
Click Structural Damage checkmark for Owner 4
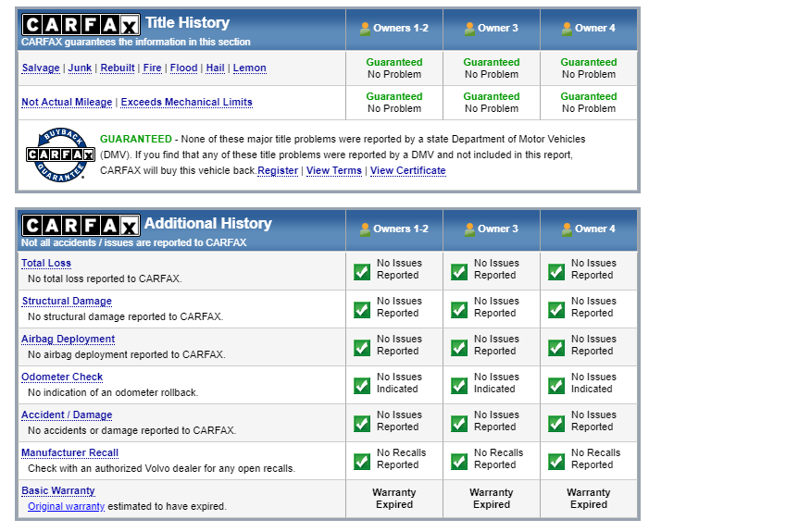pos(556,309)
